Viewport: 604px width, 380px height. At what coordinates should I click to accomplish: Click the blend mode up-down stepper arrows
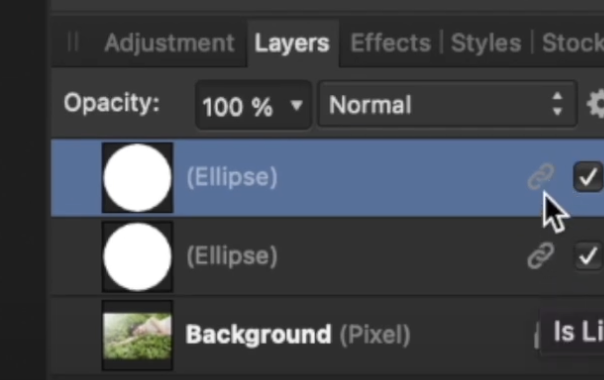(x=557, y=104)
